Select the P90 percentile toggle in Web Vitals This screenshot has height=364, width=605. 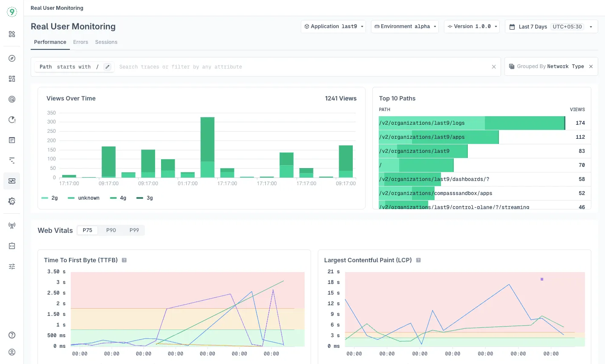click(x=111, y=230)
